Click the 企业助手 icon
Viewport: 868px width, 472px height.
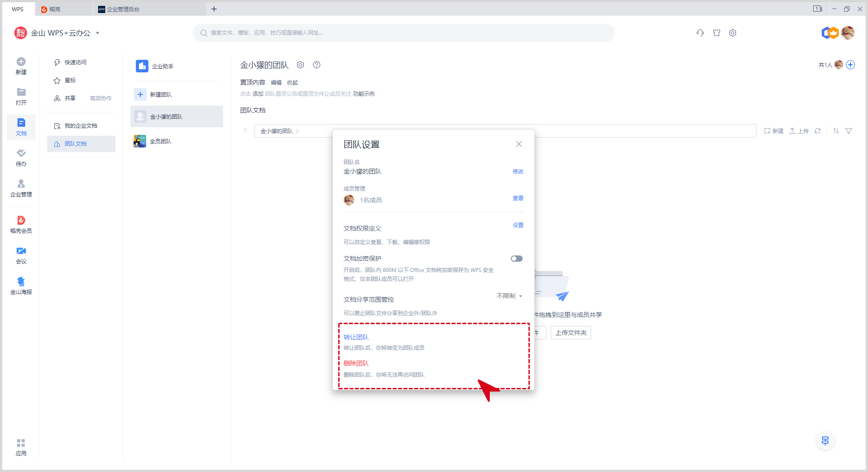(x=142, y=66)
